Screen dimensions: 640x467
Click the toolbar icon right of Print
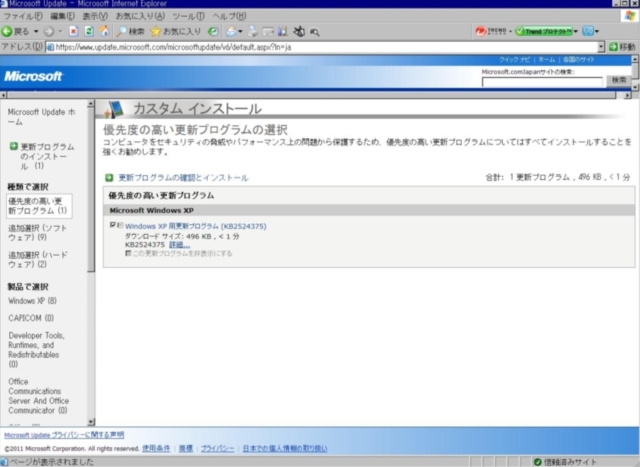coord(268,31)
